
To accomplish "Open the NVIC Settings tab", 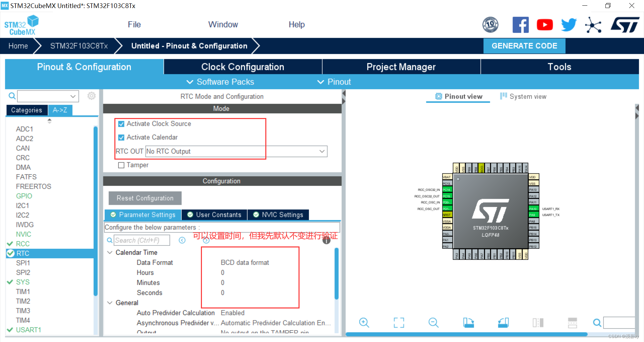I will click(x=278, y=215).
